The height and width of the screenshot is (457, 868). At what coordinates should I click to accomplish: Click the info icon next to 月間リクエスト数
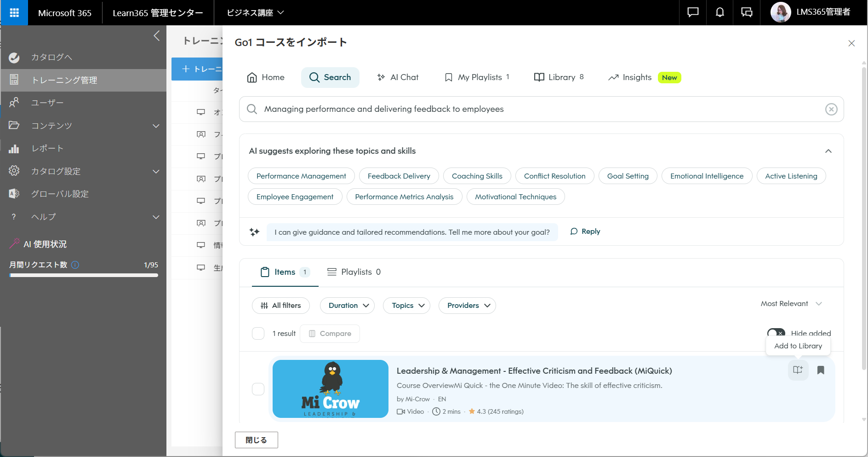pos(75,265)
